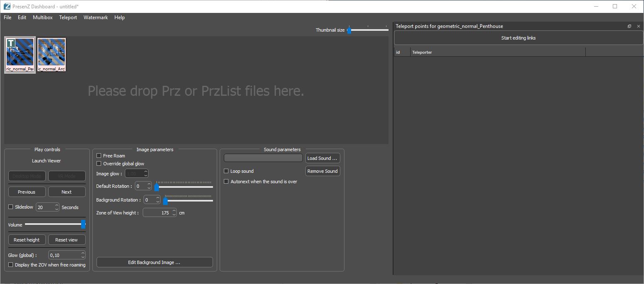Click the PresenZ app icon in title bar

tap(7, 6)
